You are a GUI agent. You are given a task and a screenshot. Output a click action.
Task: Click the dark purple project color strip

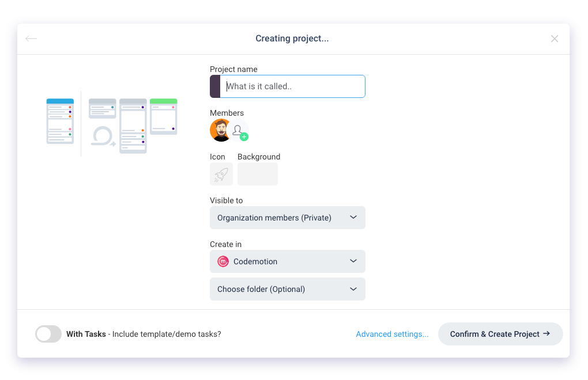click(215, 86)
